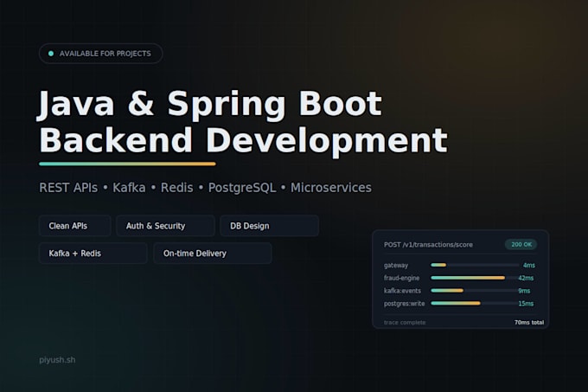
Task: Click the 200 OK status badge
Action: (521, 245)
